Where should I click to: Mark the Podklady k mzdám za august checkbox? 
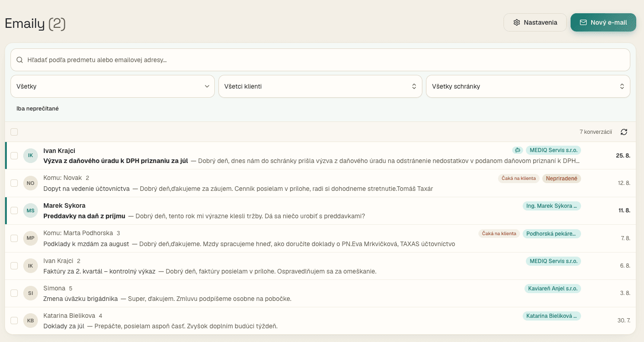(14, 238)
